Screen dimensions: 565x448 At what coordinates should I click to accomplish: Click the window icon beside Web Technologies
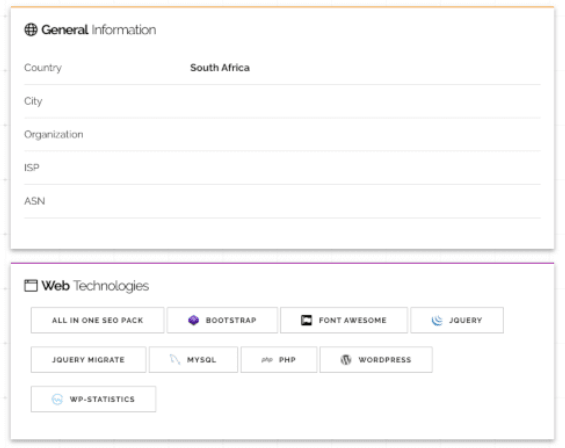point(31,285)
